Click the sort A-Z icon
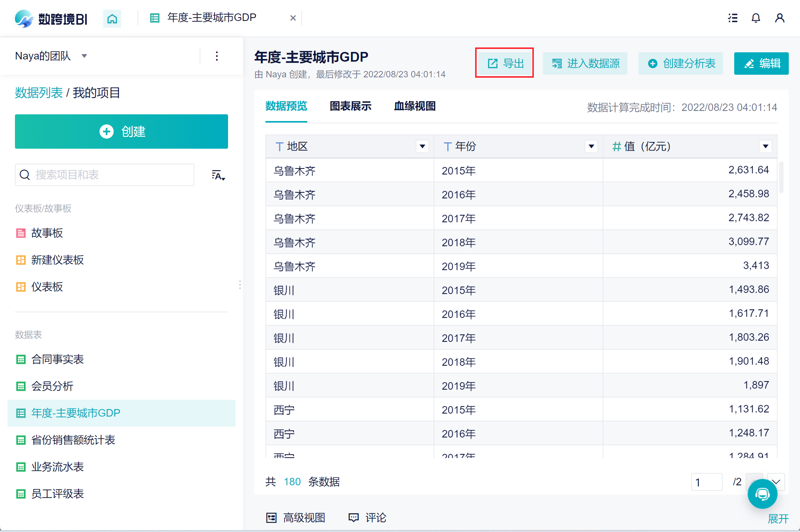 218,175
